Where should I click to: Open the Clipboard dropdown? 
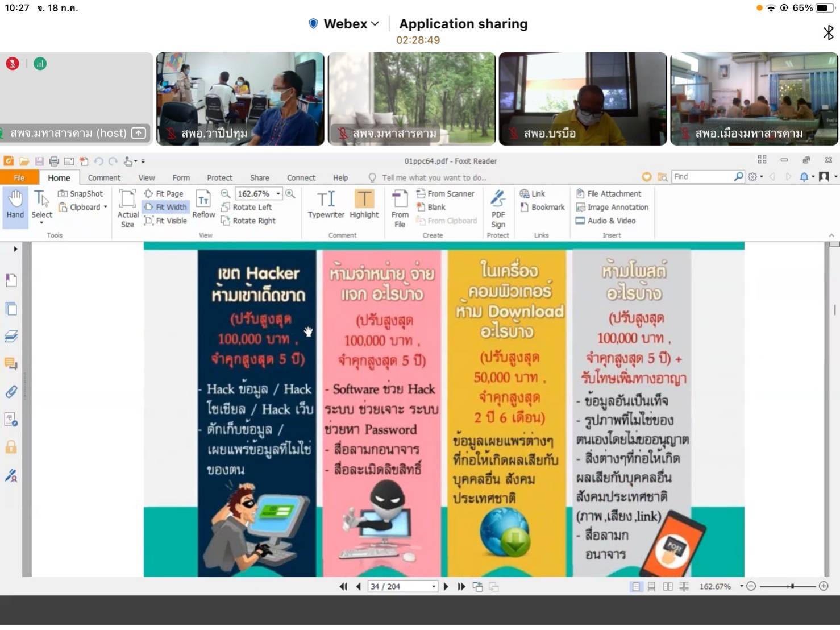tap(83, 207)
